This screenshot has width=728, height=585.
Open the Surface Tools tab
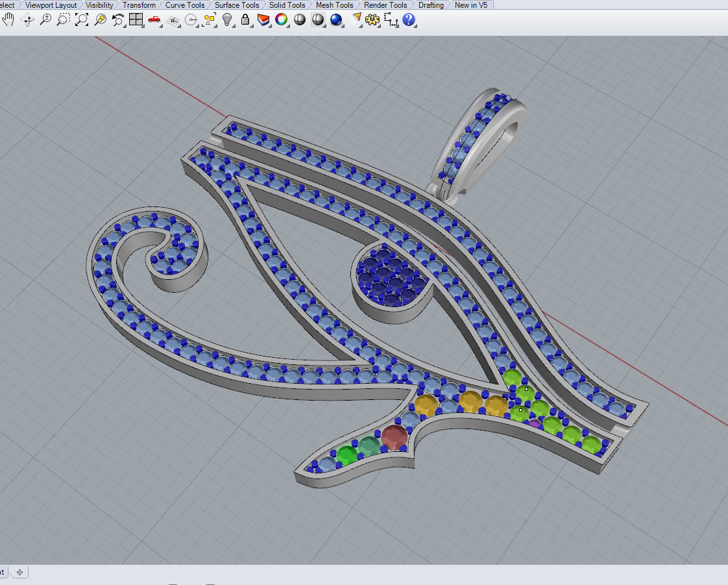point(237,5)
